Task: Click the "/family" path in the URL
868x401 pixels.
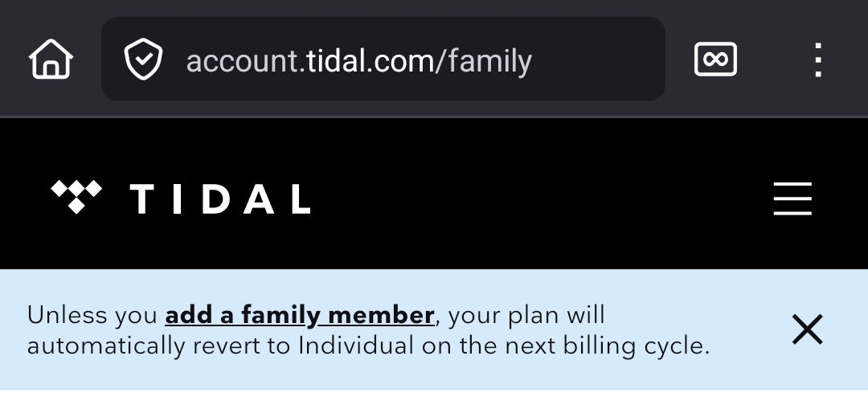Action: (483, 61)
